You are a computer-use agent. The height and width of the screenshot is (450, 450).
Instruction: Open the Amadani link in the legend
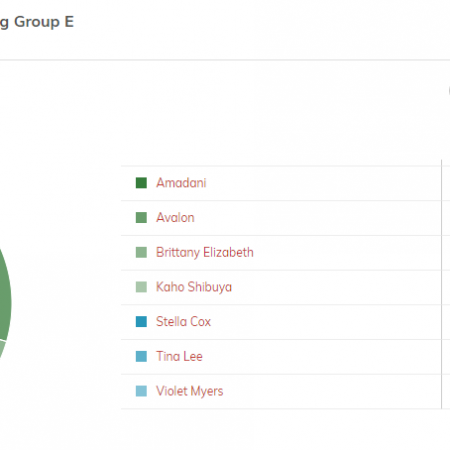click(181, 183)
